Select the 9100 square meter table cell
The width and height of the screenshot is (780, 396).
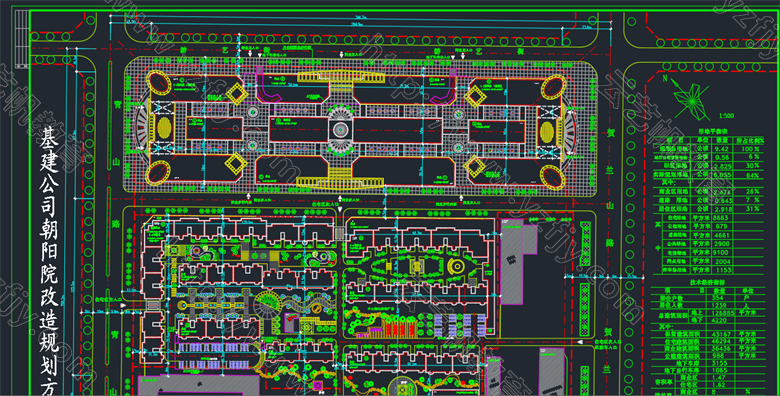(x=720, y=252)
